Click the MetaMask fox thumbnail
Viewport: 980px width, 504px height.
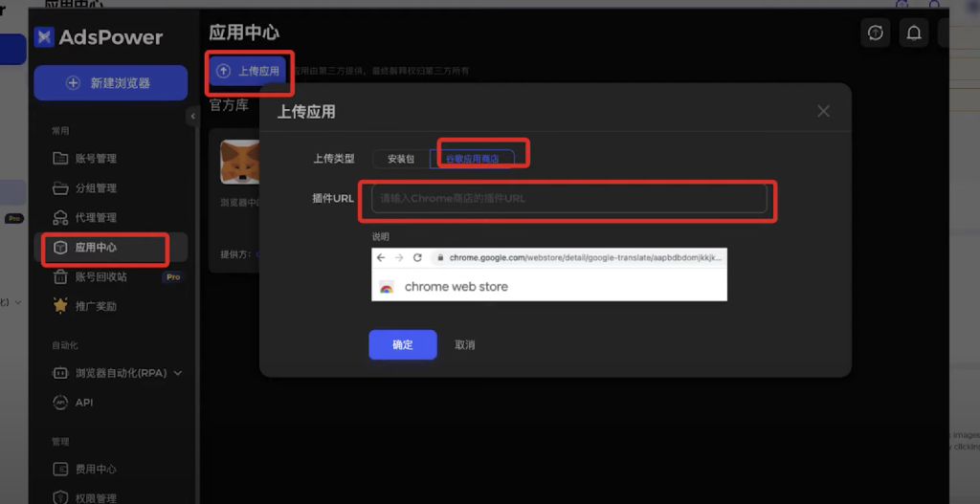[240, 162]
